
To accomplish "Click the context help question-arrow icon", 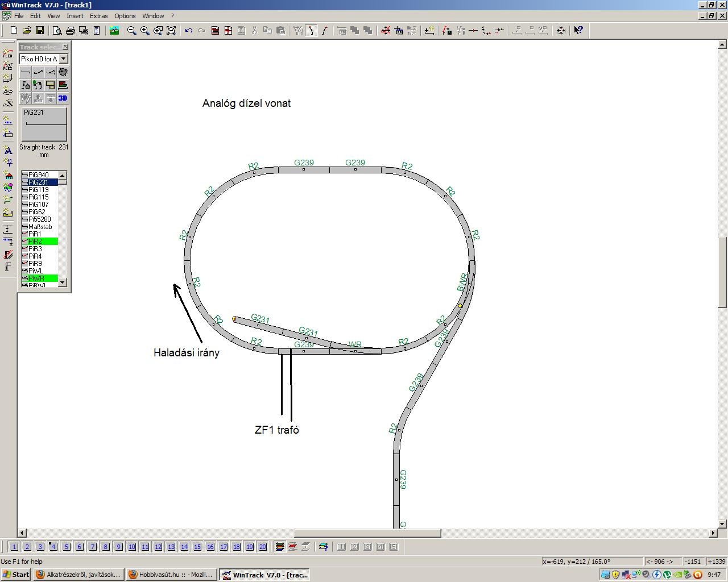I will pos(578,31).
